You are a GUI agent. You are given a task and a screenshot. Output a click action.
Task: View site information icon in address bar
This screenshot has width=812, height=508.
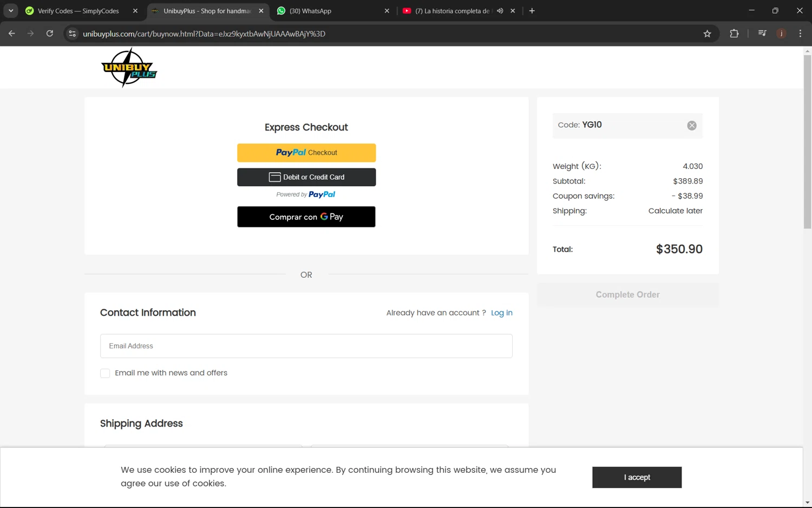(x=72, y=34)
